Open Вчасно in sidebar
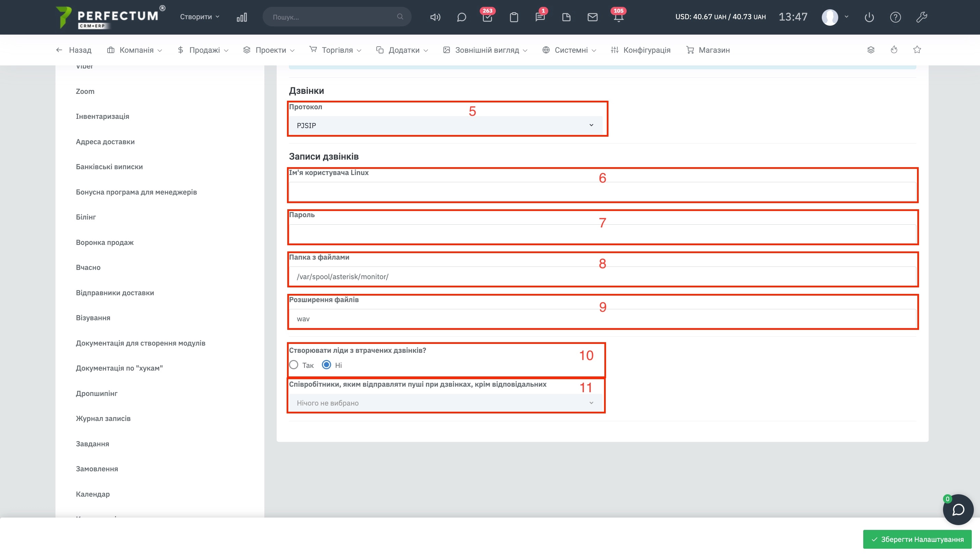 (88, 267)
